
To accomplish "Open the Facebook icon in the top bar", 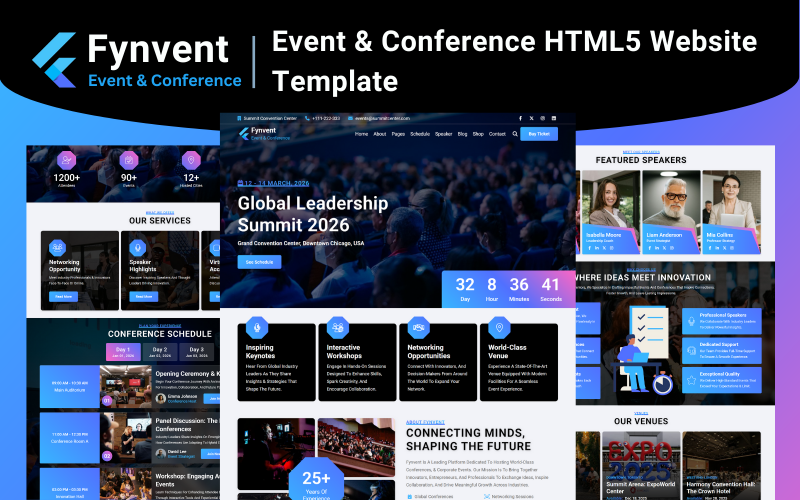I will coord(520,118).
